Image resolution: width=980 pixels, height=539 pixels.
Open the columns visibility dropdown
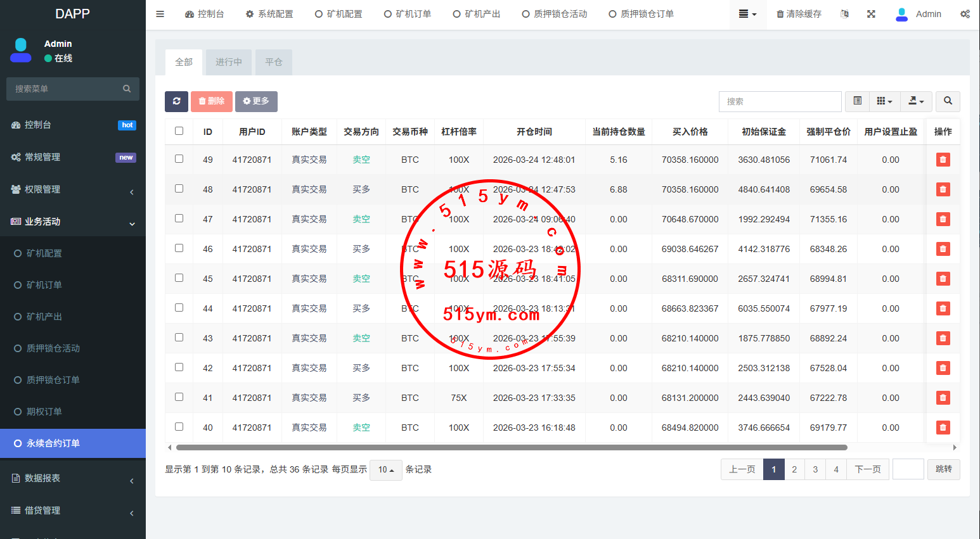(884, 101)
